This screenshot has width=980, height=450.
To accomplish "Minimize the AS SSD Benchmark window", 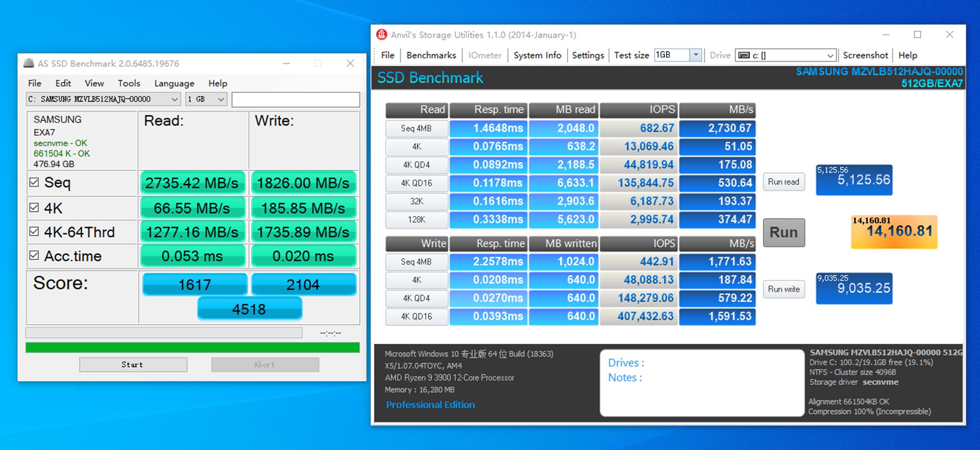I will 286,63.
